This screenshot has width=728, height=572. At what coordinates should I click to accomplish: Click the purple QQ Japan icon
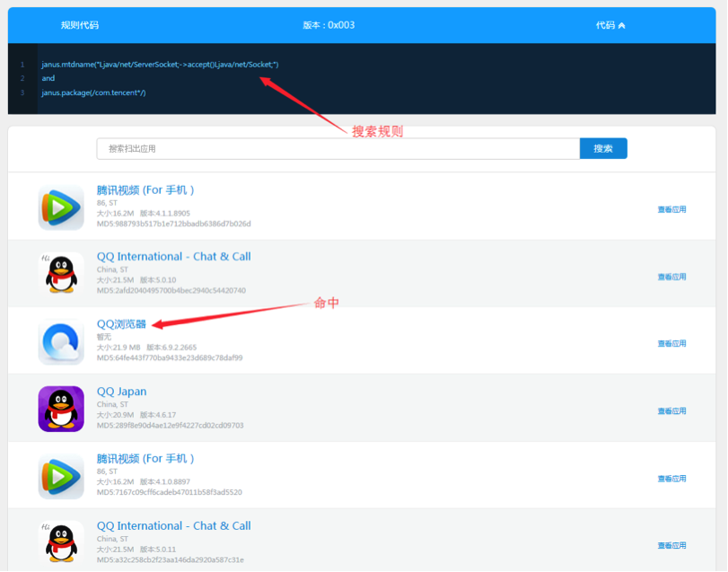(x=61, y=409)
